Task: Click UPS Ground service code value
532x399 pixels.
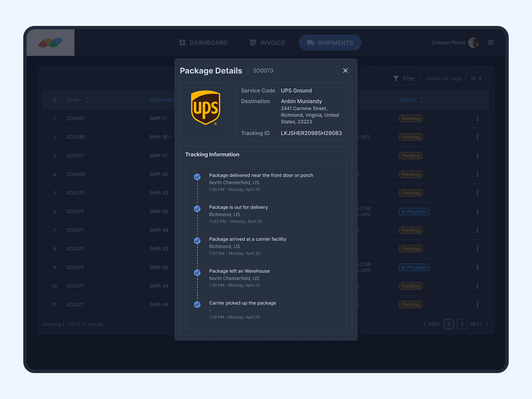Action: click(296, 90)
